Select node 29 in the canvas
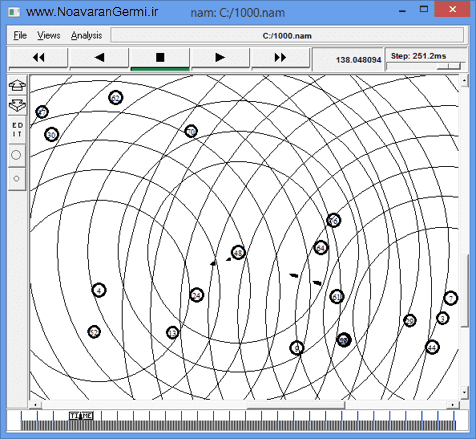 (410, 321)
